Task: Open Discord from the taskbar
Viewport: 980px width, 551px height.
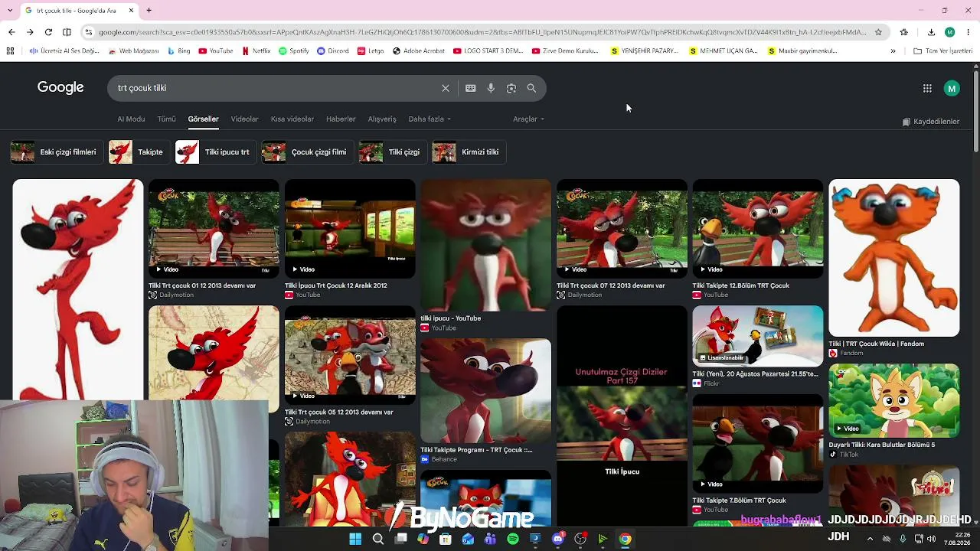Action: (558, 539)
